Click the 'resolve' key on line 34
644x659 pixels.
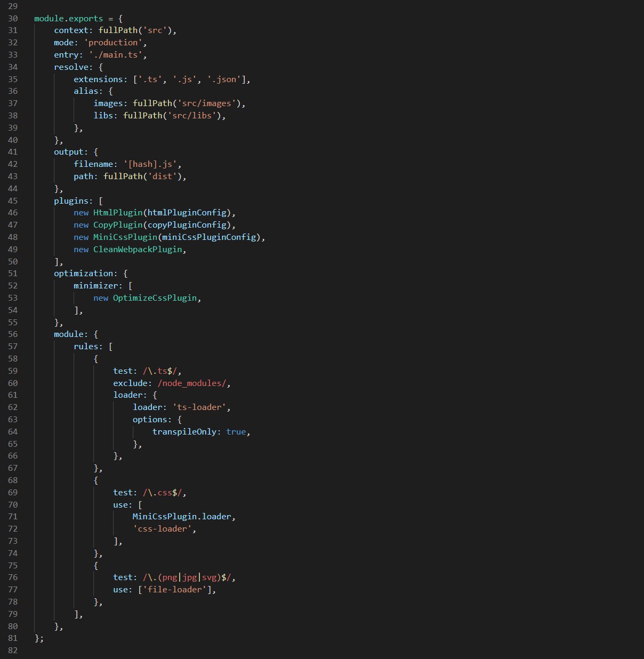coord(71,67)
